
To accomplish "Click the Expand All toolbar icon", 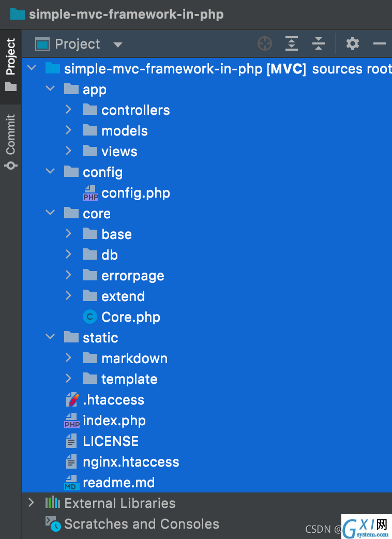I will point(291,43).
